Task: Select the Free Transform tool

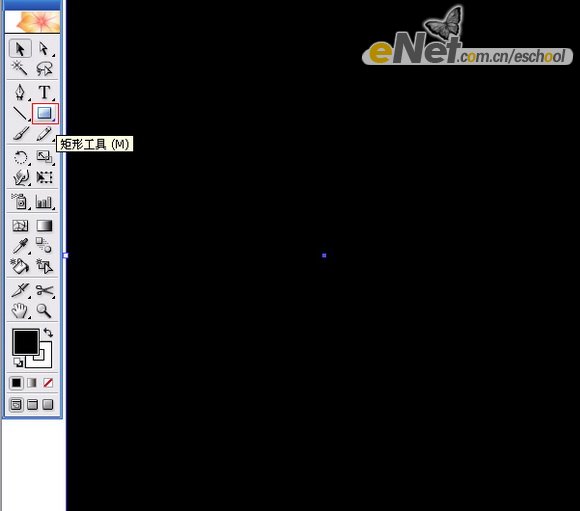Action: point(44,177)
